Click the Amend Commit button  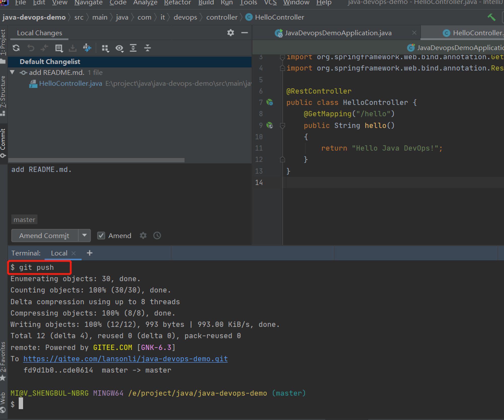point(45,236)
